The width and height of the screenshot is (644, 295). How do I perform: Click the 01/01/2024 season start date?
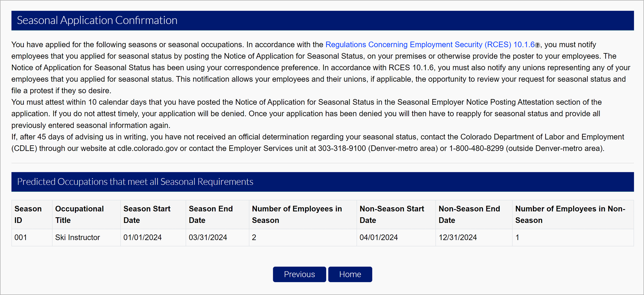click(x=142, y=237)
